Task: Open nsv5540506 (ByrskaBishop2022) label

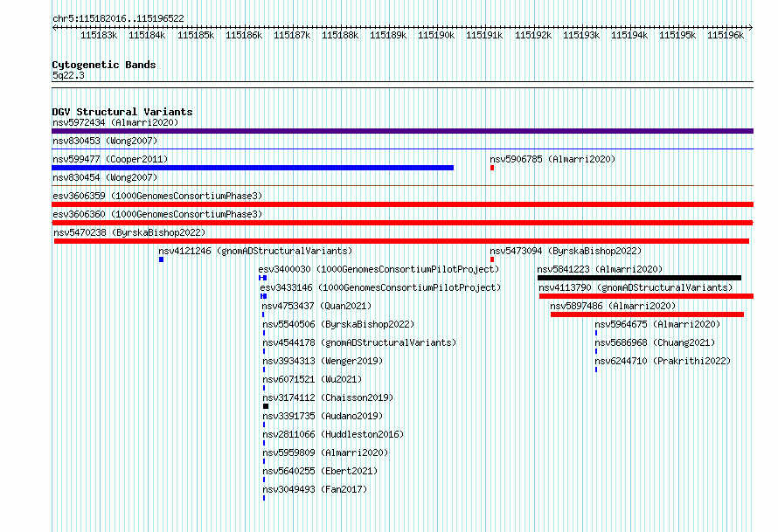Action: tap(338, 324)
